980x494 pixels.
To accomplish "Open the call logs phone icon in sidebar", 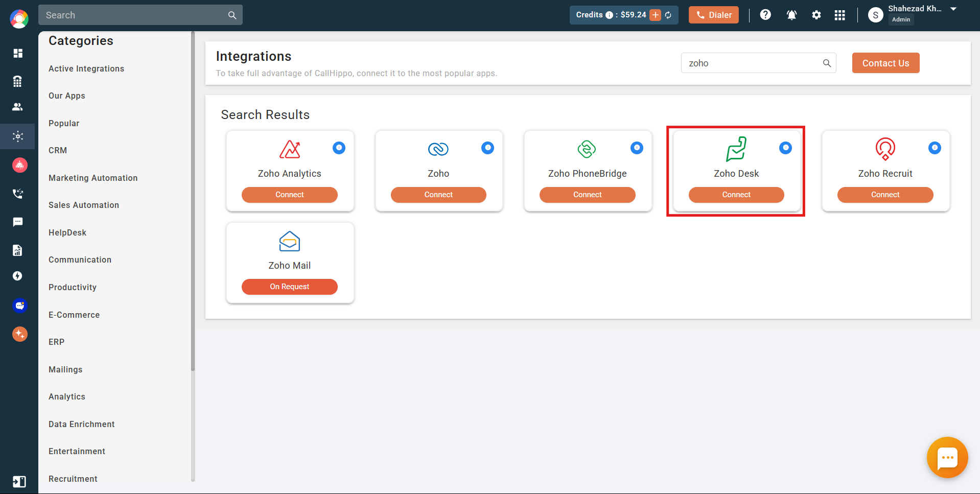I will pos(18,194).
